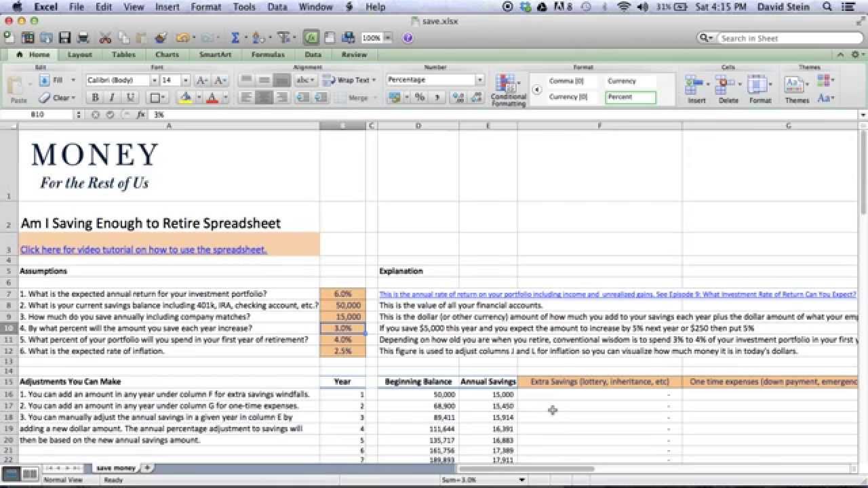Click the Conditional Formatting icon
This screenshot has height=488, width=868.
[505, 84]
